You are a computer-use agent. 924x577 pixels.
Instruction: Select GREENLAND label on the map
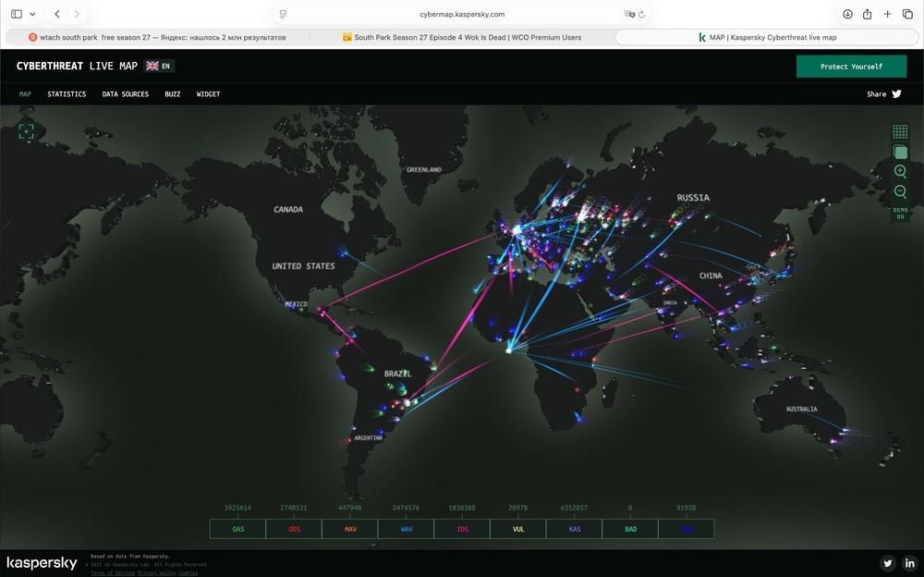(424, 170)
